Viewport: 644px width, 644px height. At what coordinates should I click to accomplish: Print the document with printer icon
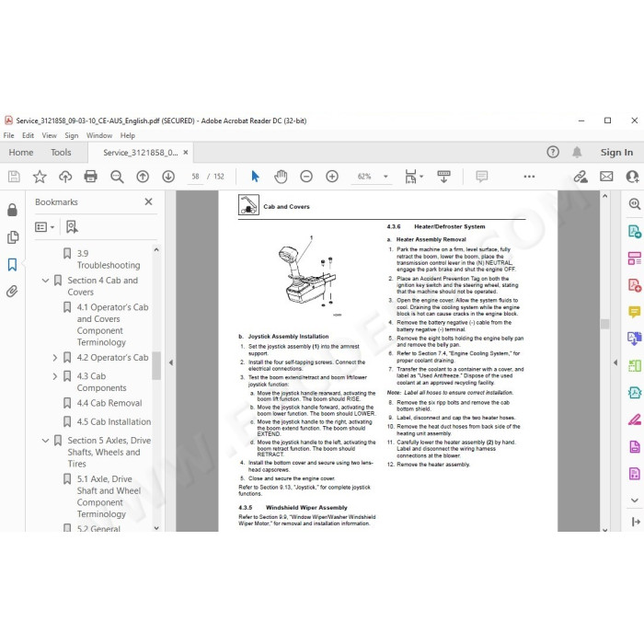[x=90, y=177]
